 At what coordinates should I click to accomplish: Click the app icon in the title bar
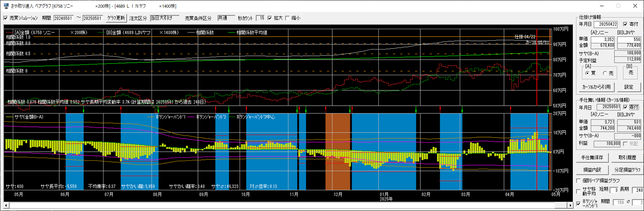(6, 6)
